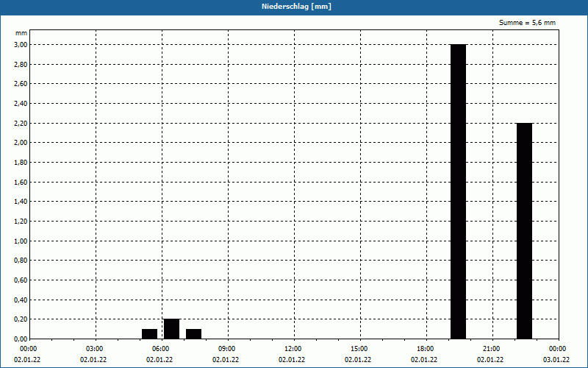Click the 0,10 mm bar before 06:00
This screenshot has width=588, height=368.
pyautogui.click(x=150, y=334)
